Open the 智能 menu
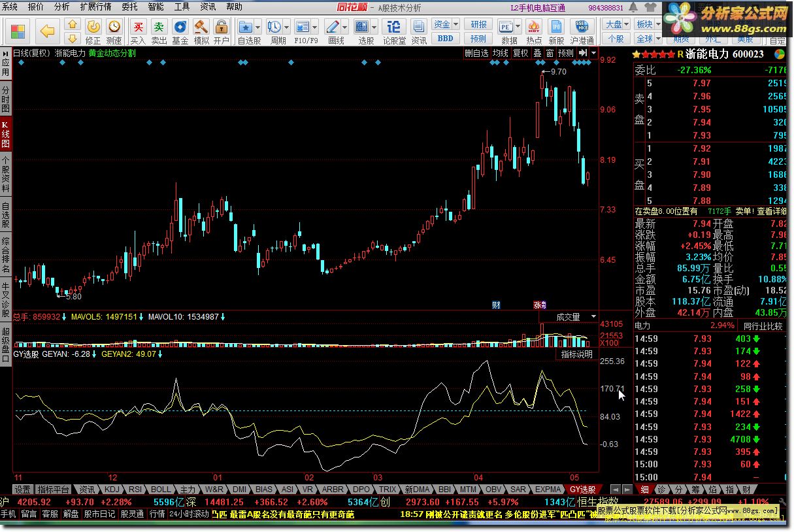 (x=156, y=7)
